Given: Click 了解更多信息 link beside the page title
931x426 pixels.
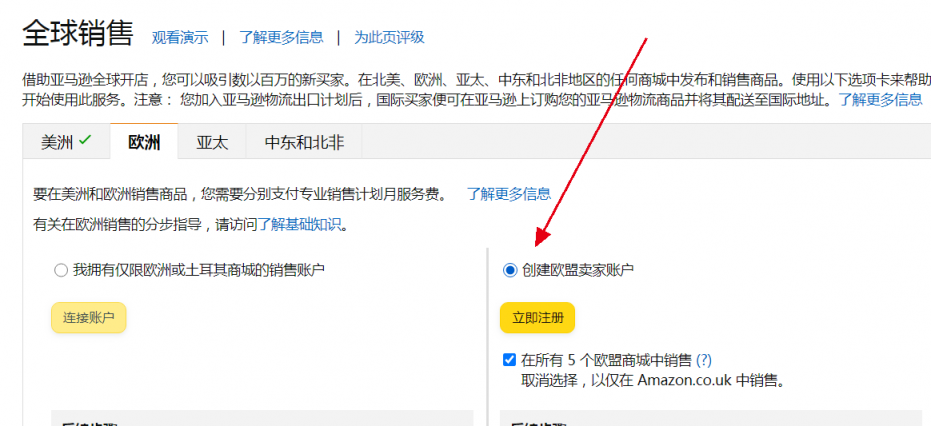Looking at the screenshot, I should tap(281, 37).
